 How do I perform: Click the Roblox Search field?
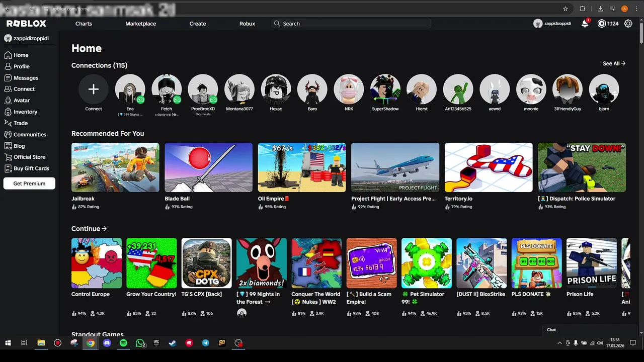click(x=351, y=24)
